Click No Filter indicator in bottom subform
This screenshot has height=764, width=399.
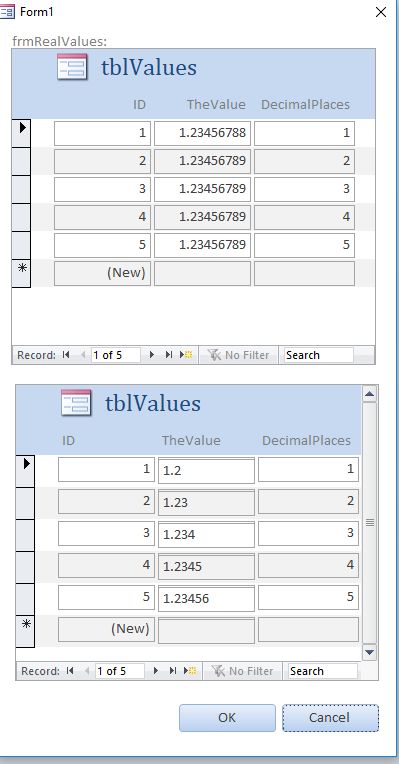pos(242,671)
